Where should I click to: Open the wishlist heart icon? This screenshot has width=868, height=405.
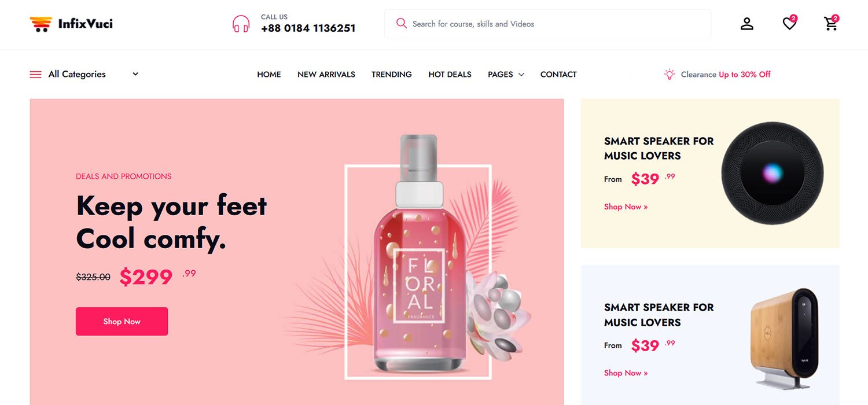point(789,24)
